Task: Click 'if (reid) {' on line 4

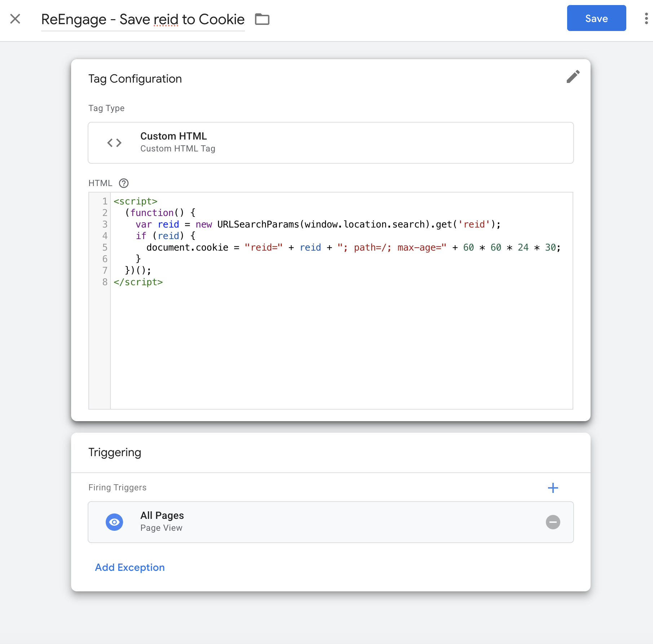Action: coord(166,236)
